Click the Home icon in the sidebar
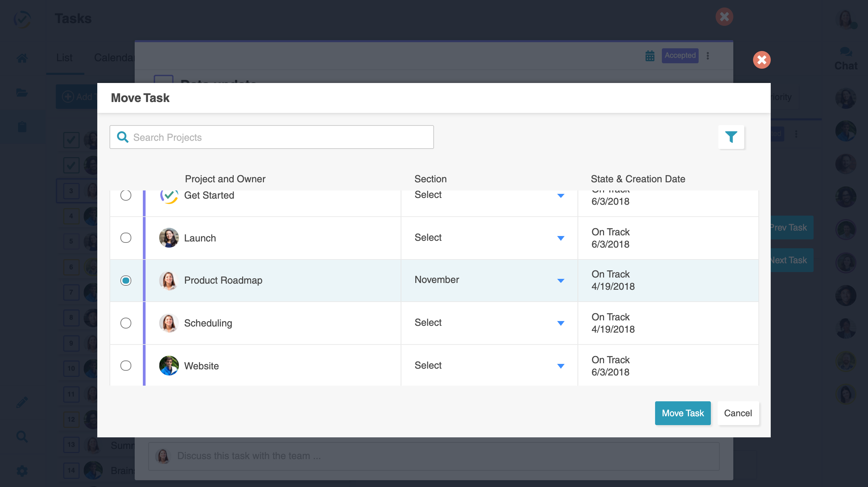The height and width of the screenshot is (487, 868). pyautogui.click(x=22, y=58)
